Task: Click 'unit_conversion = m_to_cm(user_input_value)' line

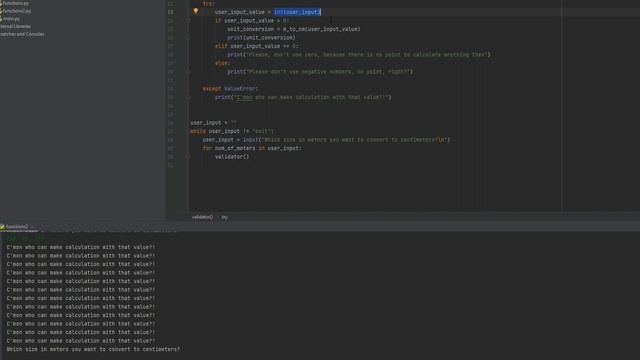Action: 294,29
